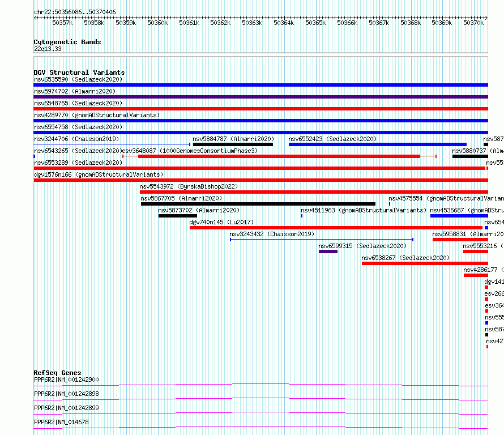
Task: Click the nsv3243432 thin blue interval line
Action: click(322, 240)
